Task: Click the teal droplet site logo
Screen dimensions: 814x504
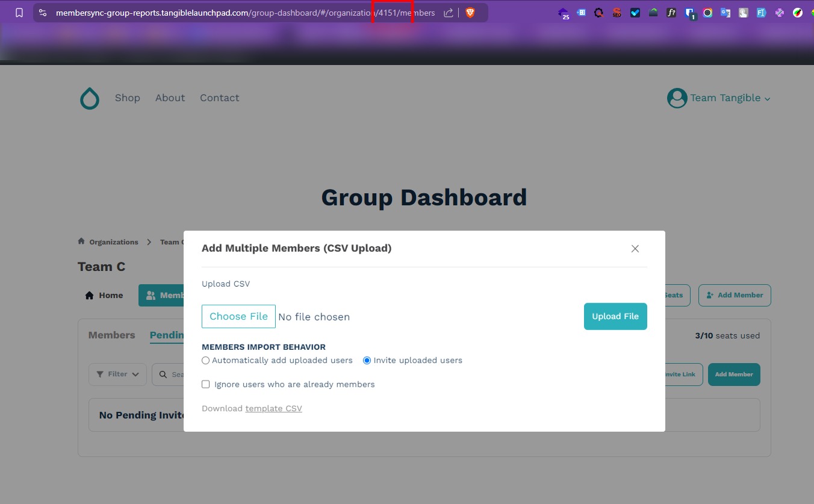Action: tap(89, 98)
